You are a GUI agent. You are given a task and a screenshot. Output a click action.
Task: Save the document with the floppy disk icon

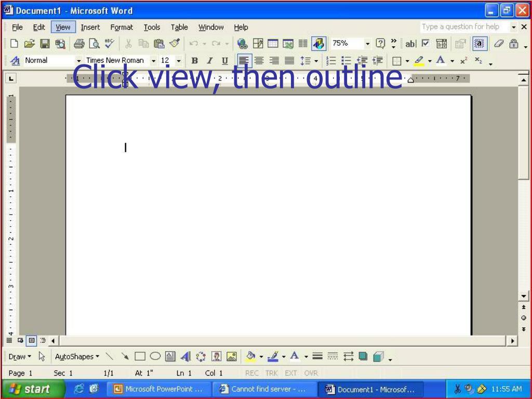tap(45, 44)
